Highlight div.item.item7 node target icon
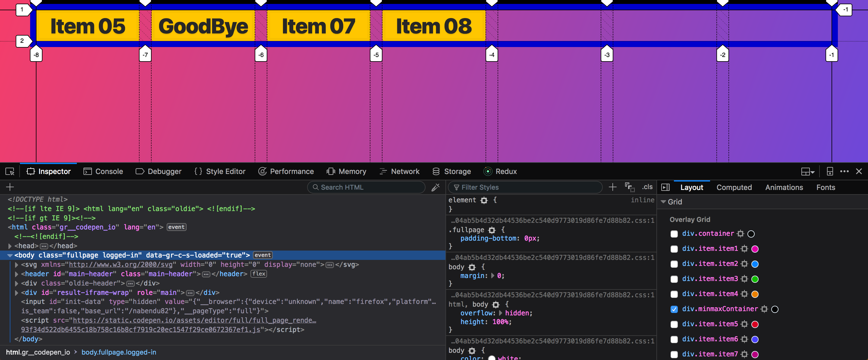 (x=744, y=354)
